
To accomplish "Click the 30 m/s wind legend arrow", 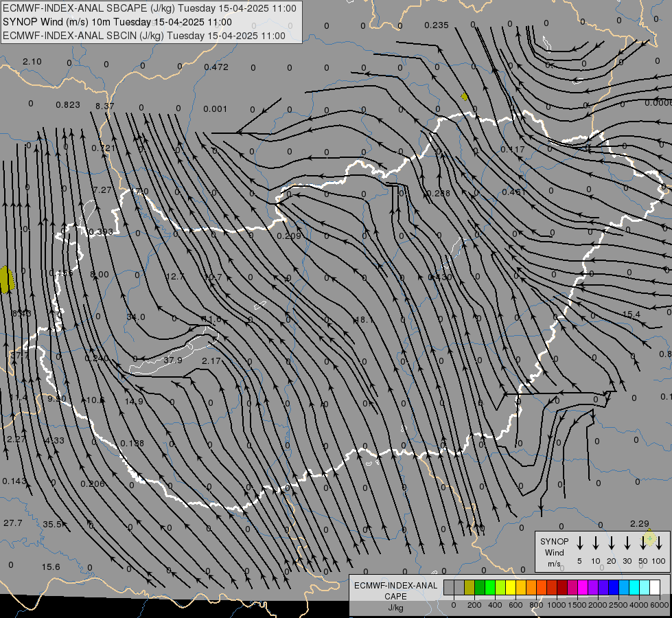I will [x=627, y=543].
